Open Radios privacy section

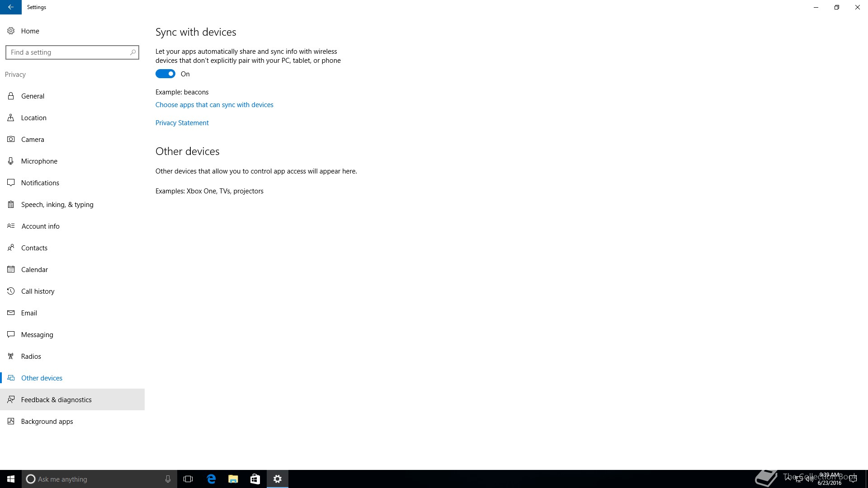[72, 356]
